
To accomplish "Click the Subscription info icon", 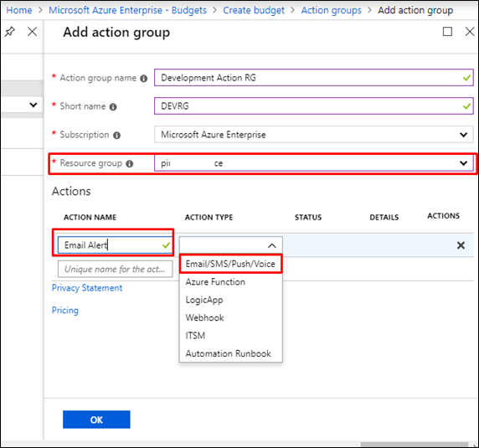I will pos(116,136).
